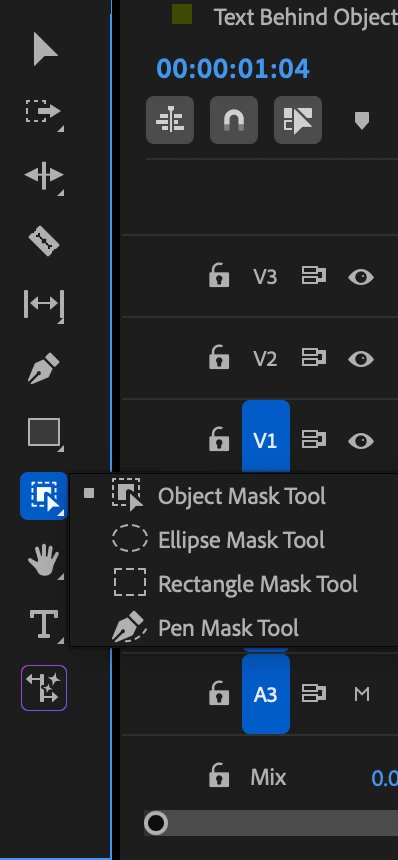Click the generative extend sparkle tool

[44, 688]
